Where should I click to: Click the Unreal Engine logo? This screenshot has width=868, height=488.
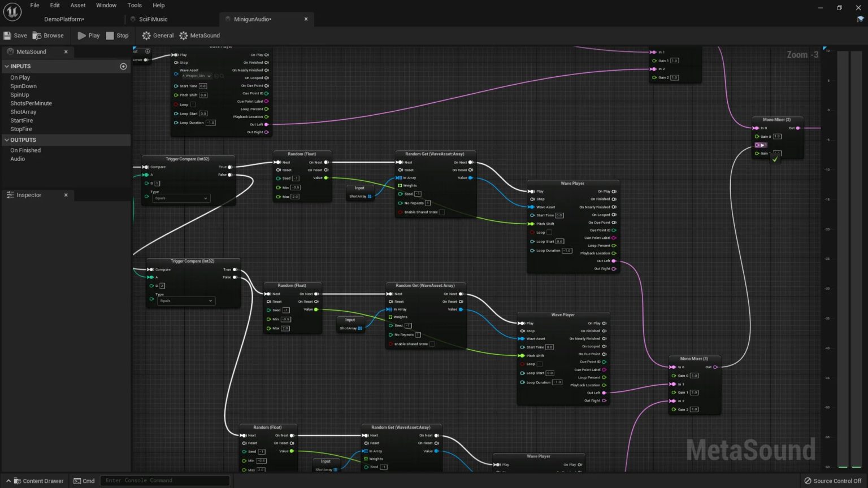point(12,11)
